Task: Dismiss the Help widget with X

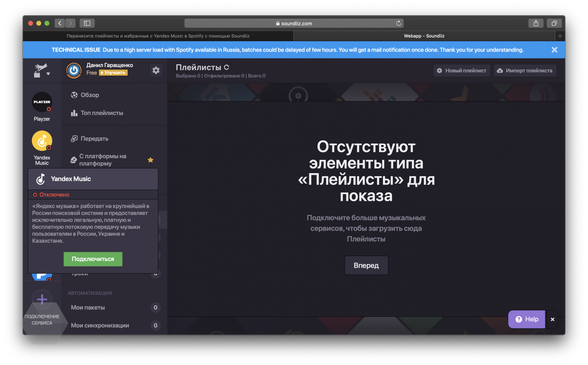Action: [x=552, y=319]
